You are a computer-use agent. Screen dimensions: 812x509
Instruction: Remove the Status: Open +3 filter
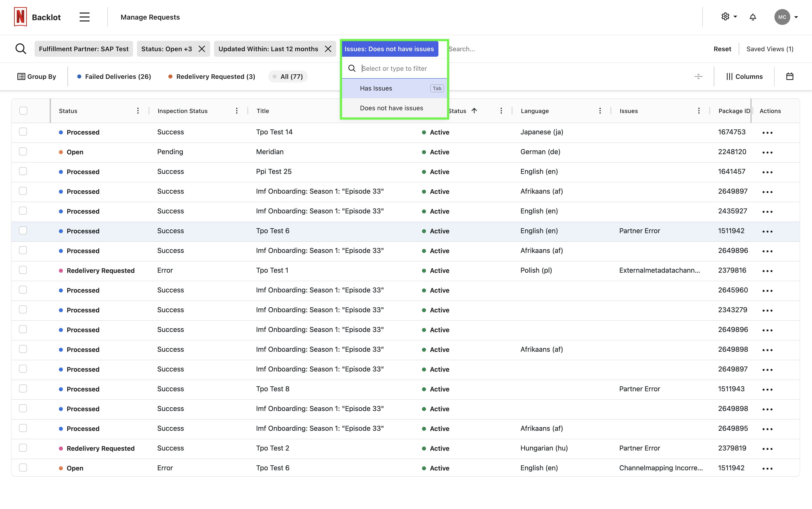[x=202, y=49]
